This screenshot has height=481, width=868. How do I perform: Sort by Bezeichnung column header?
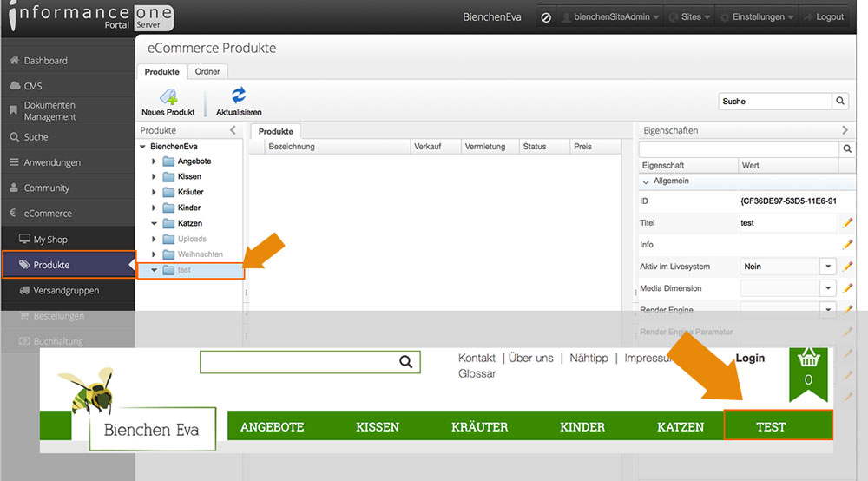337,147
